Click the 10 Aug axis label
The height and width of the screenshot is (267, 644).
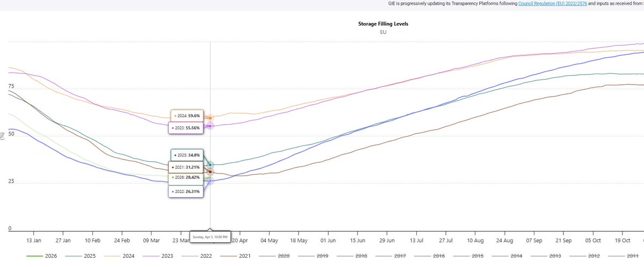475,240
